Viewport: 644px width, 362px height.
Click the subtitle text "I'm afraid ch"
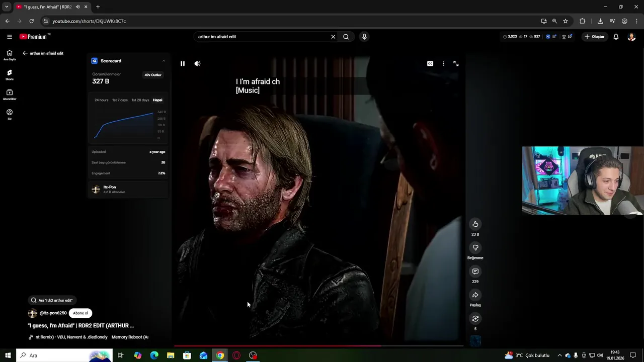tap(261, 81)
